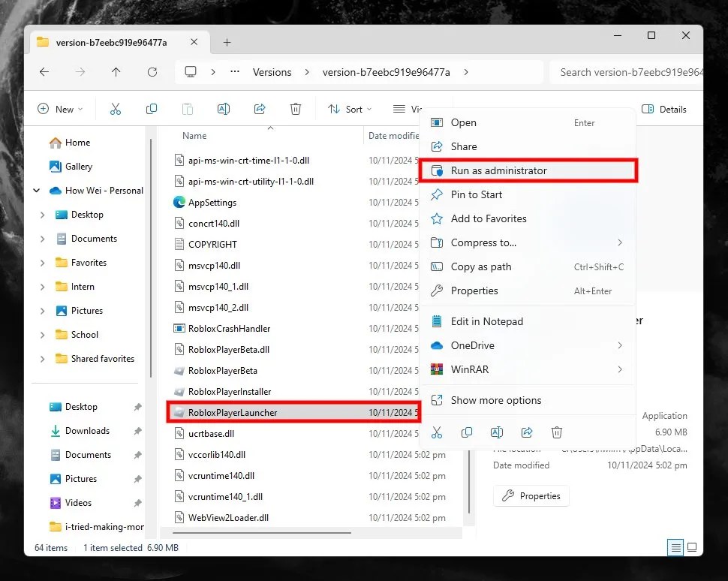Click the Name column header
This screenshot has height=581, width=728.
click(194, 136)
